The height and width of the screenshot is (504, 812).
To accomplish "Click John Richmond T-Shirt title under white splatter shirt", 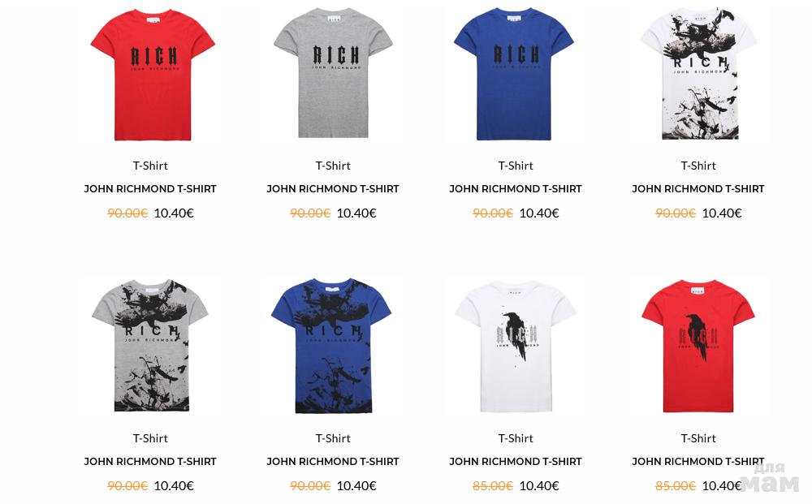I will [x=698, y=189].
